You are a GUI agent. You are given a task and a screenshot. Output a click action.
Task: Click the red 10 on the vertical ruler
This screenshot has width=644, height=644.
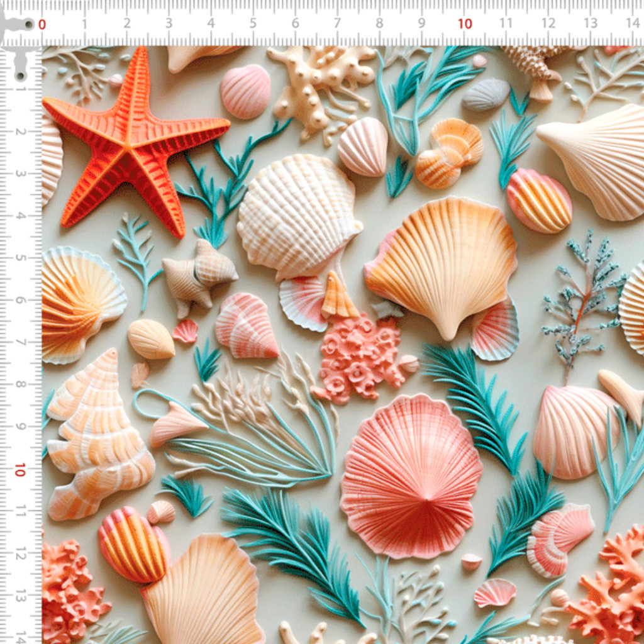19,469
